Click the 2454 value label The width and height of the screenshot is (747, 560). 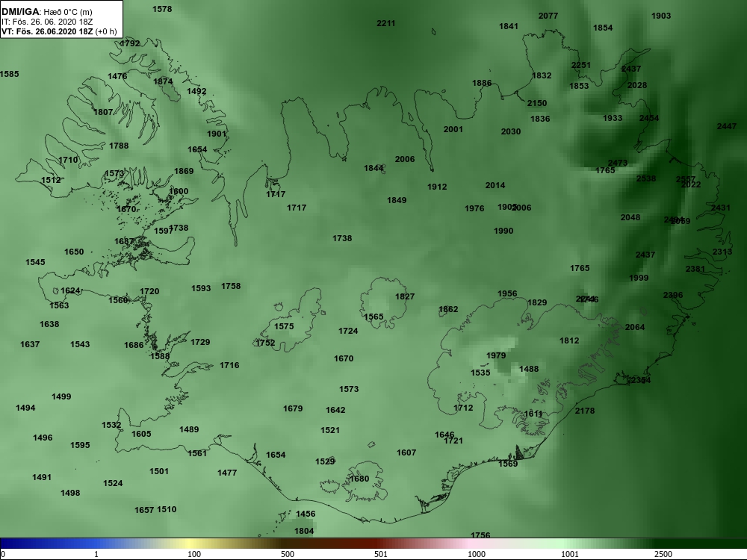coord(649,118)
